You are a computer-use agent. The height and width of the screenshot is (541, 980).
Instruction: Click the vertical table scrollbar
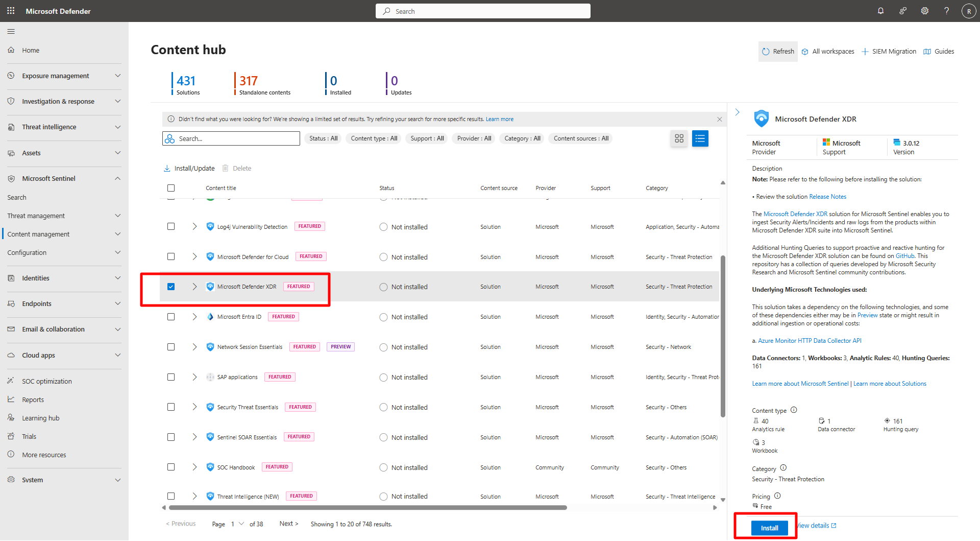point(722,336)
